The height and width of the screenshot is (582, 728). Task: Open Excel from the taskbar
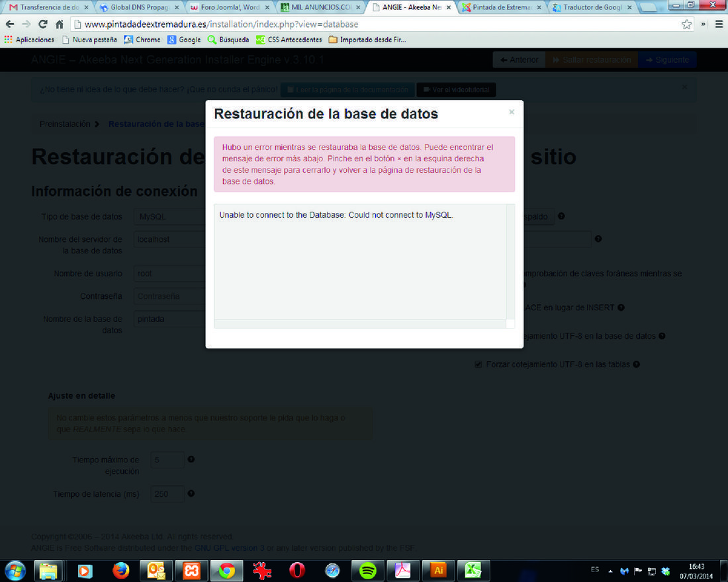click(473, 571)
